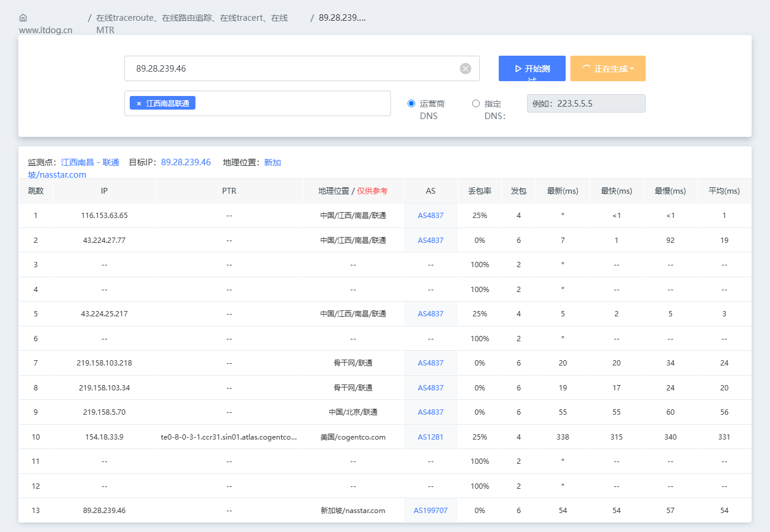The image size is (770, 532).
Task: Click the 100% loss value in hop 3
Action: pos(480,265)
